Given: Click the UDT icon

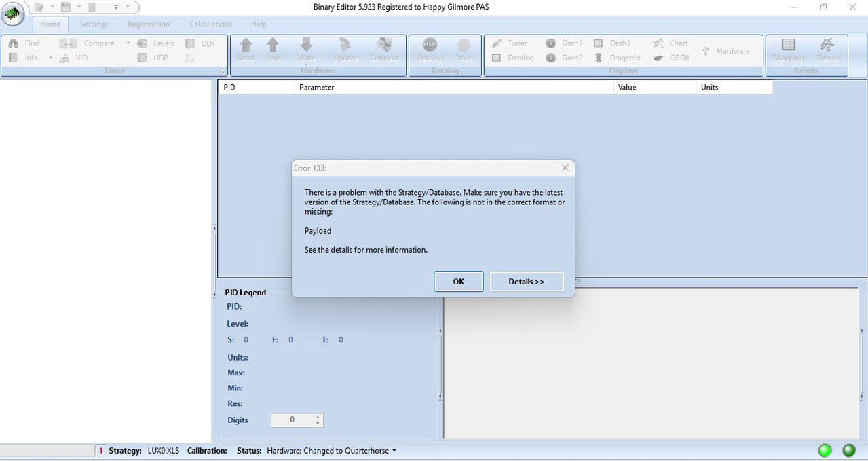Looking at the screenshot, I should point(190,43).
